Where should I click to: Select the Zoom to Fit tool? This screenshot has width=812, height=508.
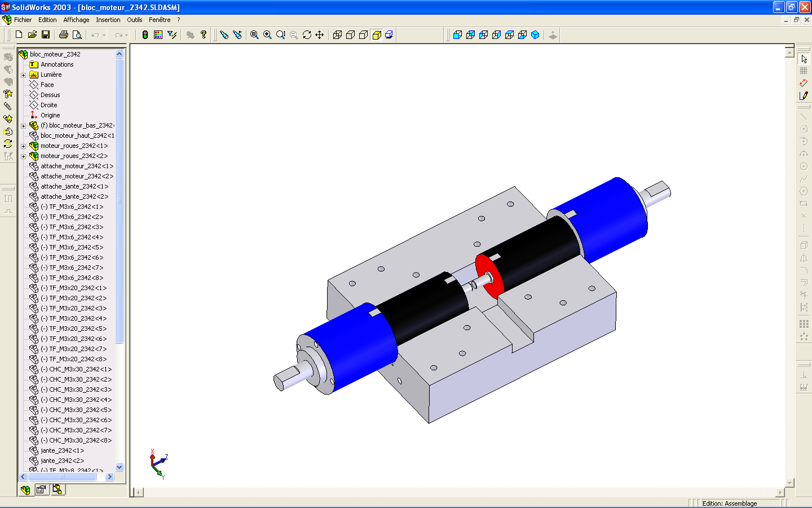[x=254, y=35]
